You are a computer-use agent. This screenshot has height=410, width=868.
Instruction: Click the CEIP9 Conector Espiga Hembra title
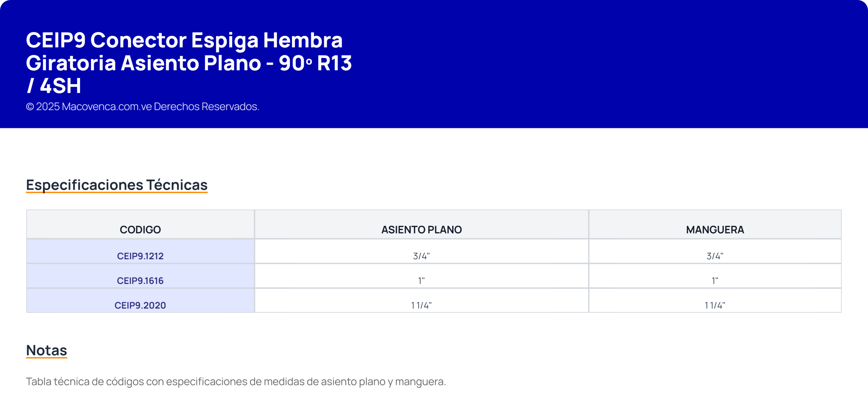click(x=189, y=63)
